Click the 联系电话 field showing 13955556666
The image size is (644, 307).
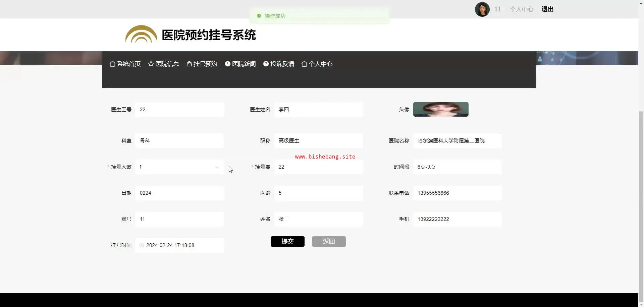pyautogui.click(x=458, y=193)
